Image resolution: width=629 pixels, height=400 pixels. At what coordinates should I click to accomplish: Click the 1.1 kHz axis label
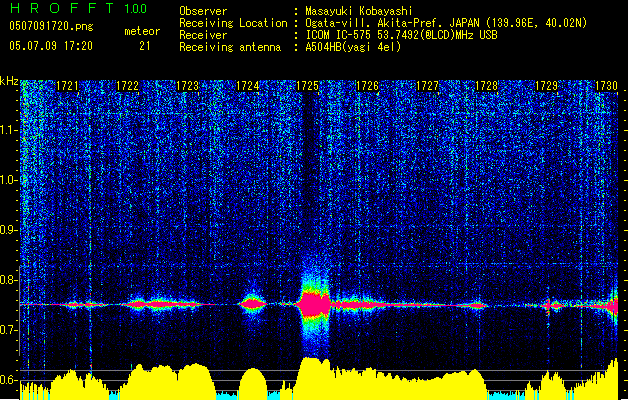pos(9,130)
